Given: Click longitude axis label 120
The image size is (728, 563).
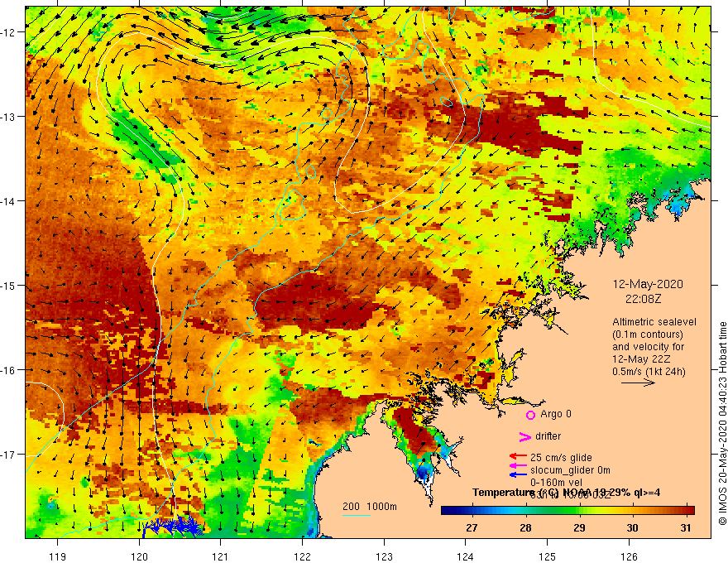Looking at the screenshot, I should coord(139,556).
